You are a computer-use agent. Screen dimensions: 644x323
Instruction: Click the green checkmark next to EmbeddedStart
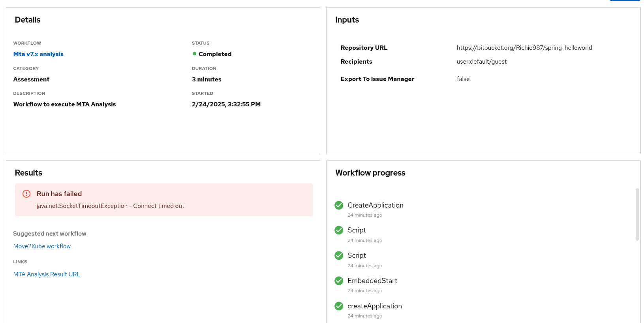(x=339, y=281)
